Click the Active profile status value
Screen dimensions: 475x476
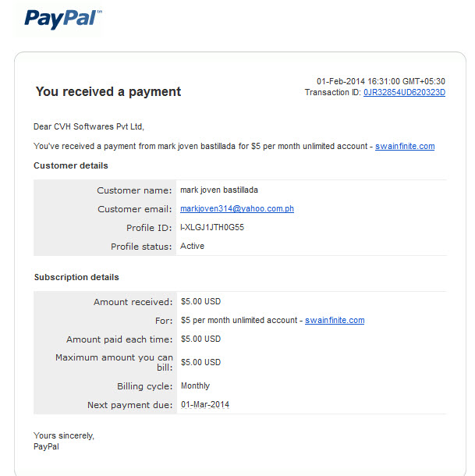[192, 246]
